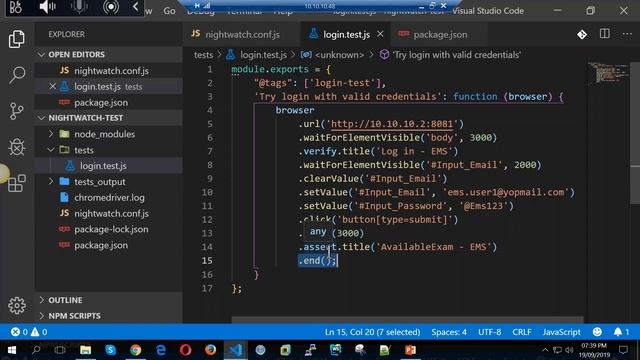Expand the tests_output folder
This screenshot has width=640, height=360.
click(51, 182)
